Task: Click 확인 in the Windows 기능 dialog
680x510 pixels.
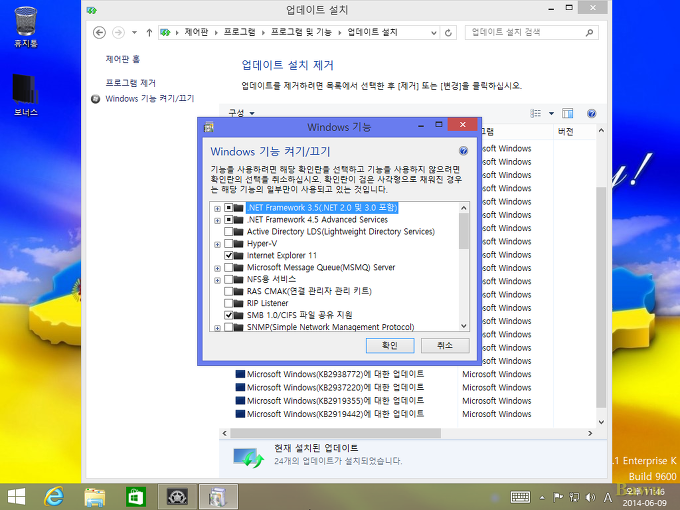Action: pos(390,346)
